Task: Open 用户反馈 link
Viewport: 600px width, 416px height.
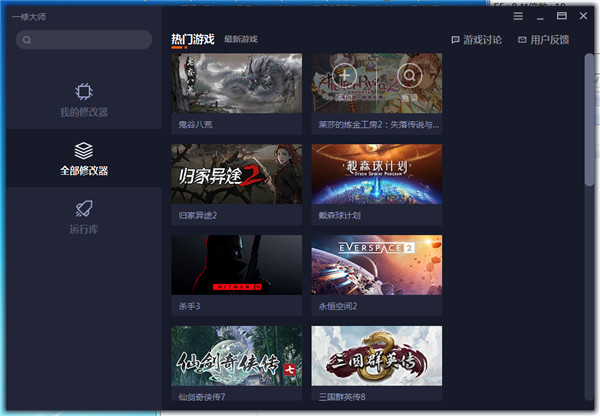Action: pos(549,40)
